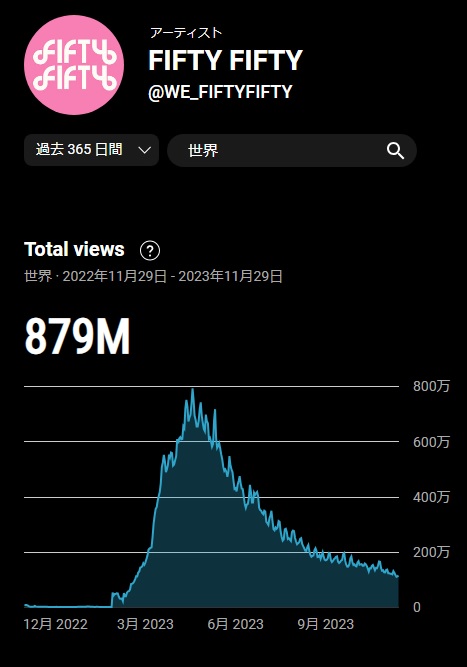Click the chevron arrow beside 過去 365 日間
This screenshot has height=667, width=467.
145,150
